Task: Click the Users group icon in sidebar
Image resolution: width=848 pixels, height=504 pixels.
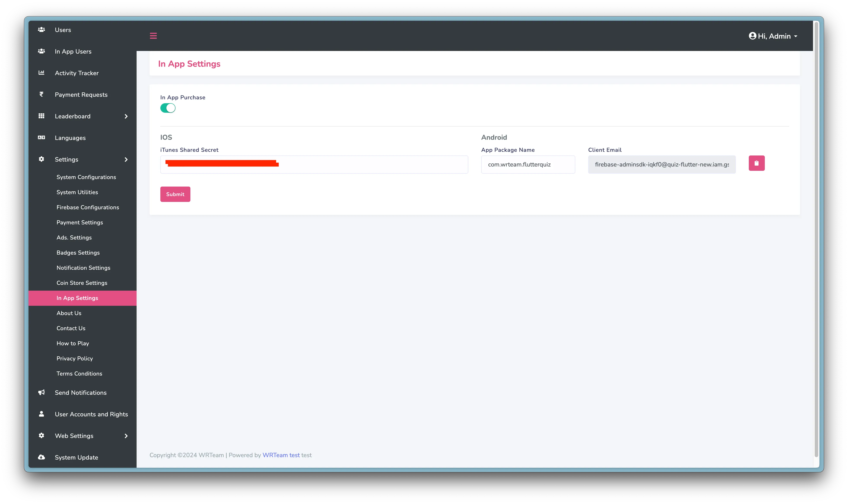Action: (x=41, y=30)
